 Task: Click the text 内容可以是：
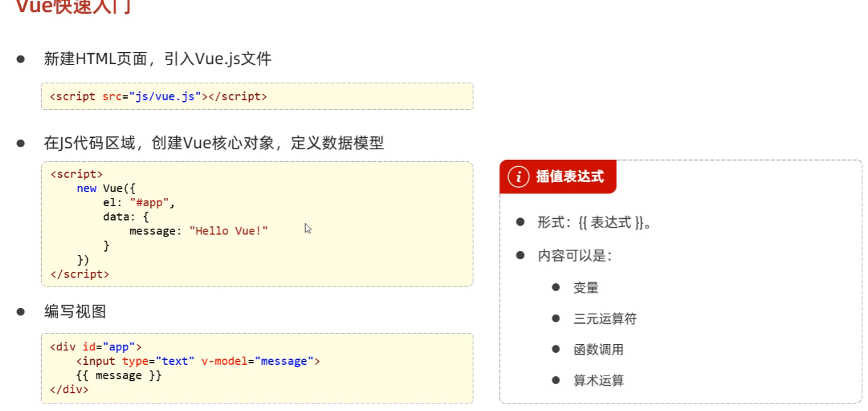click(574, 256)
